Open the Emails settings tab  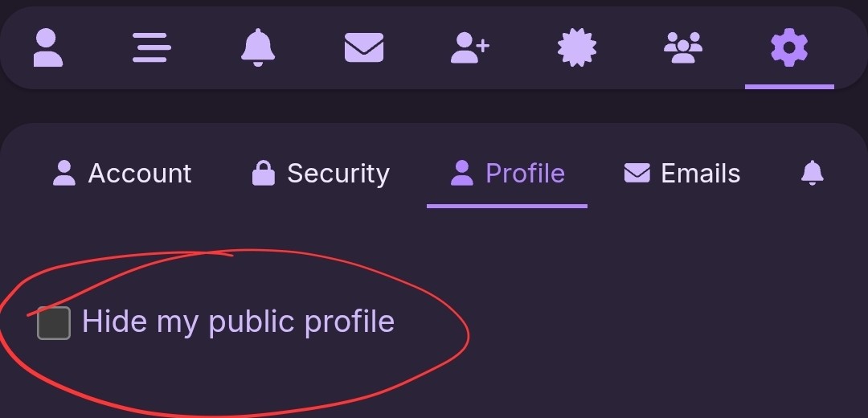(x=682, y=173)
